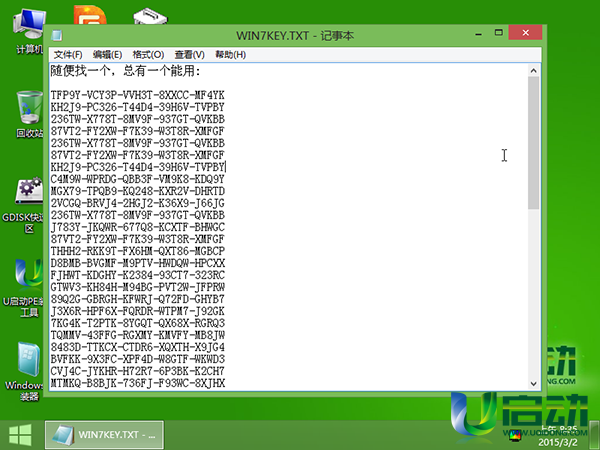Image resolution: width=600 pixels, height=450 pixels.
Task: Click key line CVJ4C-JYKHR-H72R7-6P3BK-K2CH7
Action: click(138, 371)
